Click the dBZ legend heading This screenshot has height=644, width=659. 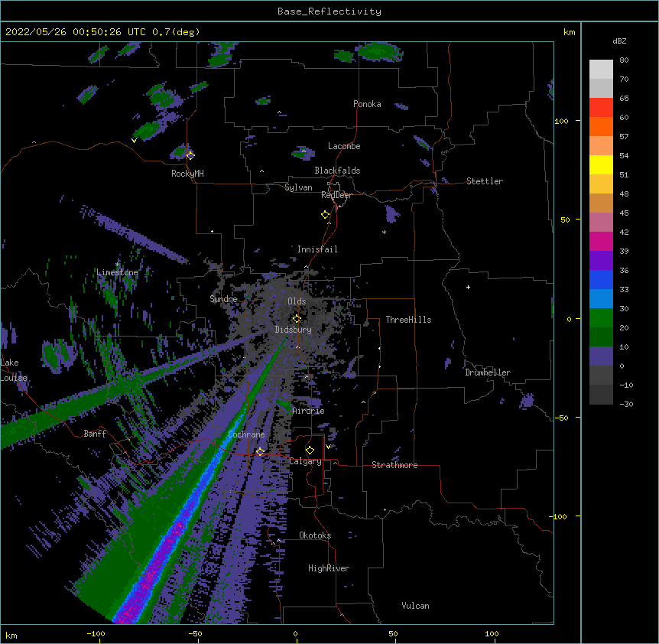pos(619,41)
